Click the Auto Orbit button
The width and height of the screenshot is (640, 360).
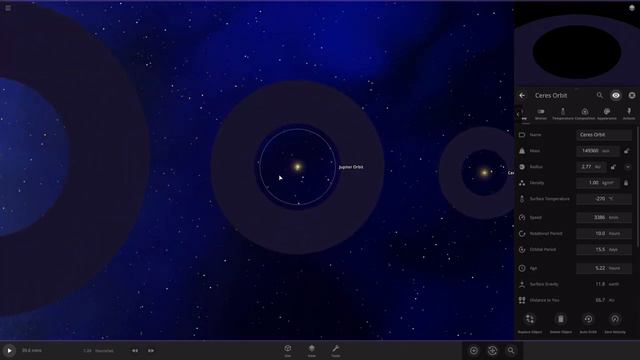click(588, 323)
